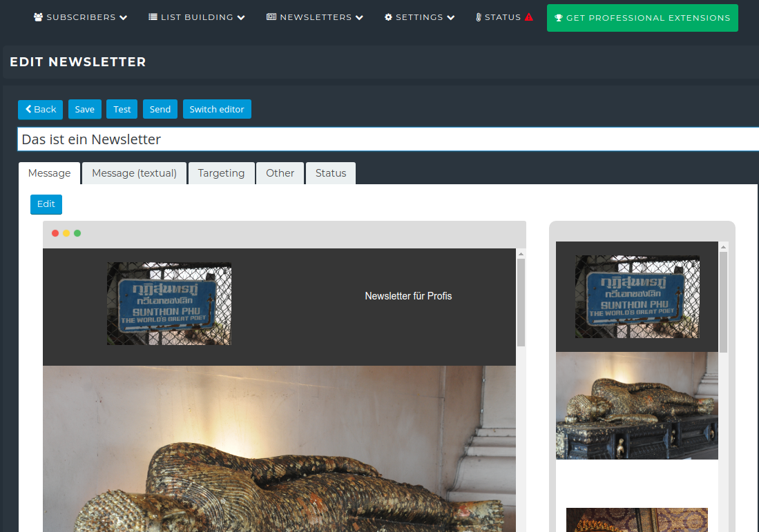Expand the Settings dropdown chevron
This screenshot has height=532, width=759.
click(451, 17)
